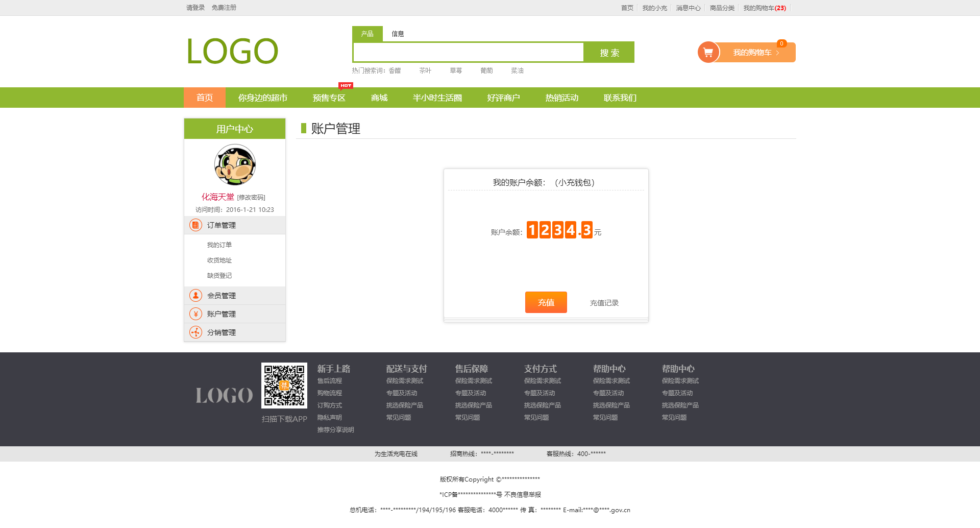This screenshot has height=528, width=980.
Task: Click the QR code in footer
Action: coord(284,386)
